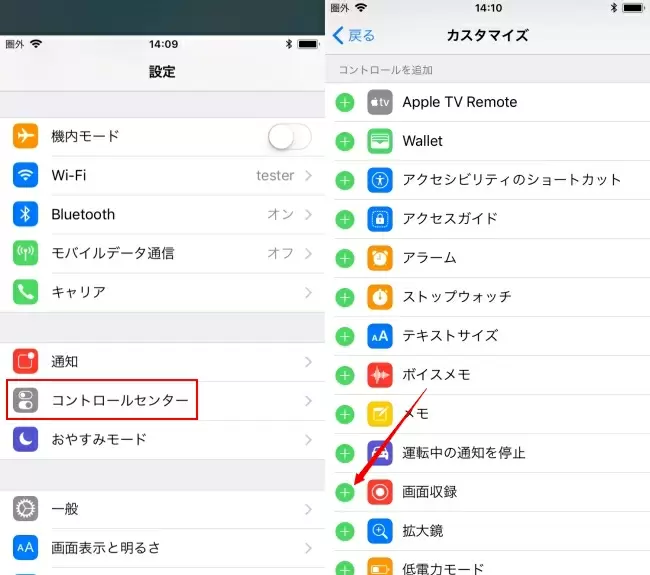
Task: Tap the キャリア phone icon
Action: [x=26, y=292]
